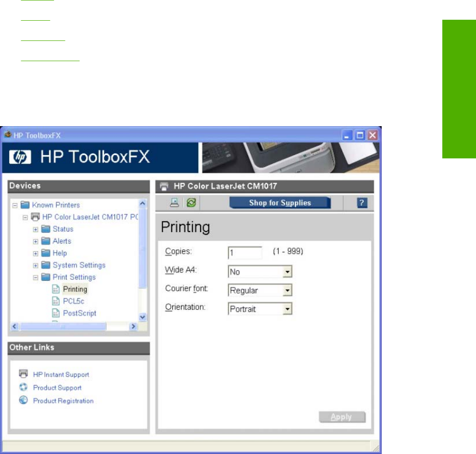Click the HP logo in the banner

tap(20, 157)
